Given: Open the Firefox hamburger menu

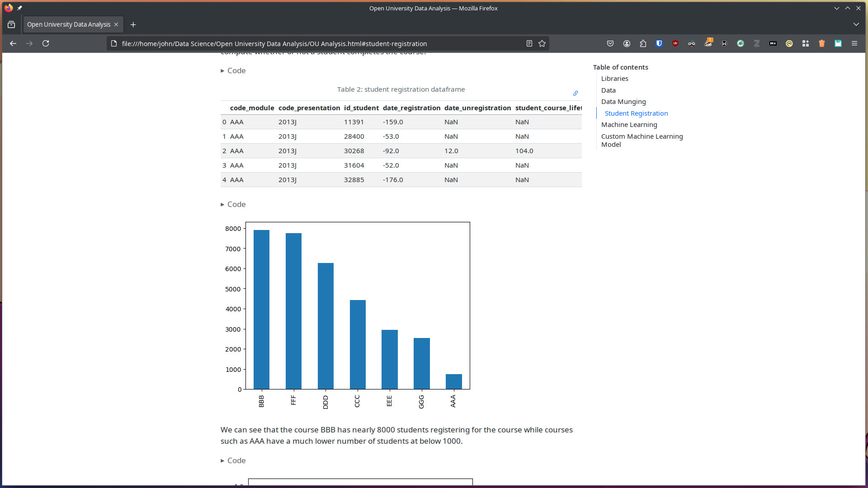Looking at the screenshot, I should pyautogui.click(x=854, y=43).
